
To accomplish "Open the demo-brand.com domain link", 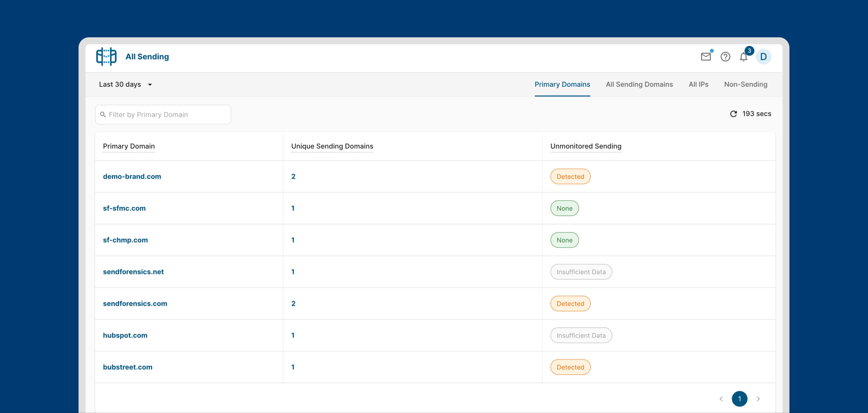I will point(132,176).
